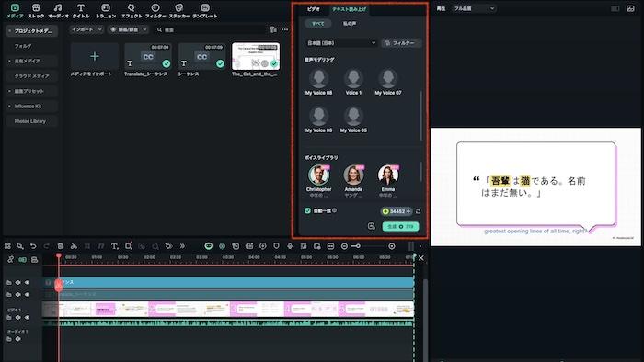Open the Japanese language dropdown
The height and width of the screenshot is (362, 644).
click(341, 43)
